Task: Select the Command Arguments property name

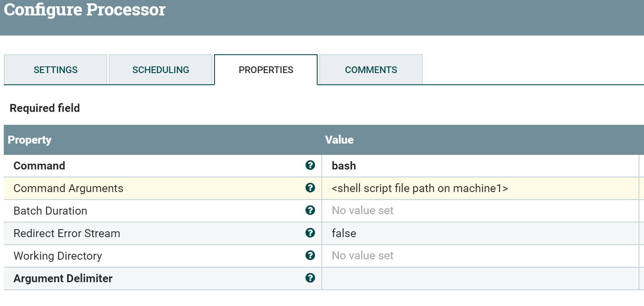Action: pos(68,188)
